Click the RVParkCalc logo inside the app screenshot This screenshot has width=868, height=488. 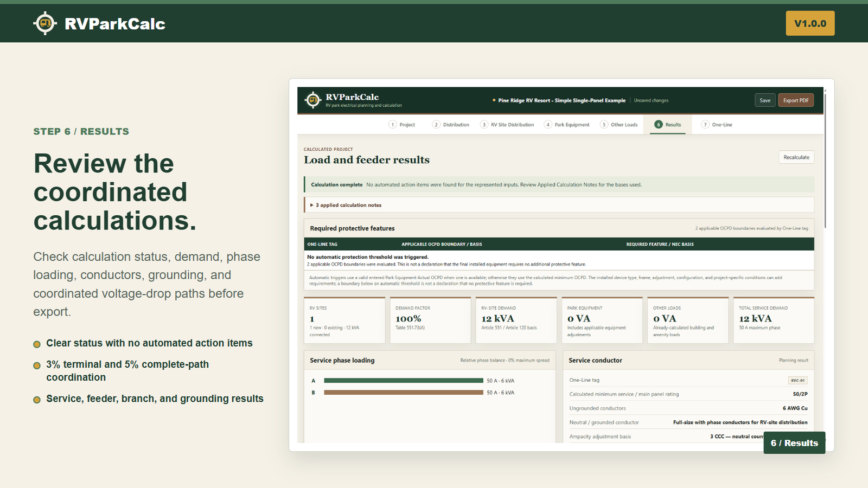313,100
